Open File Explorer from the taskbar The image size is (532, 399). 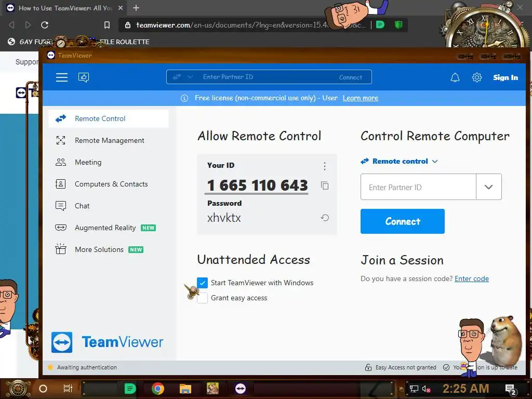185,389
